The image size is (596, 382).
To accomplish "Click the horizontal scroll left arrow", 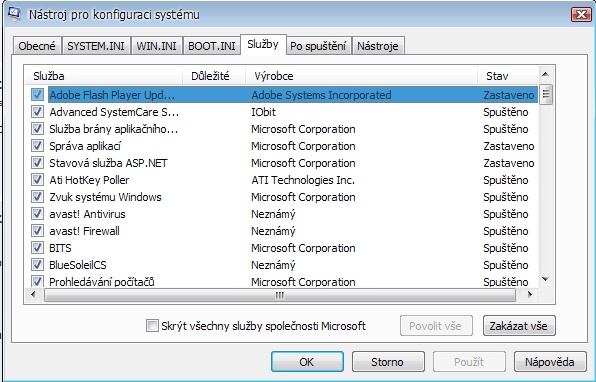I will 33,295.
